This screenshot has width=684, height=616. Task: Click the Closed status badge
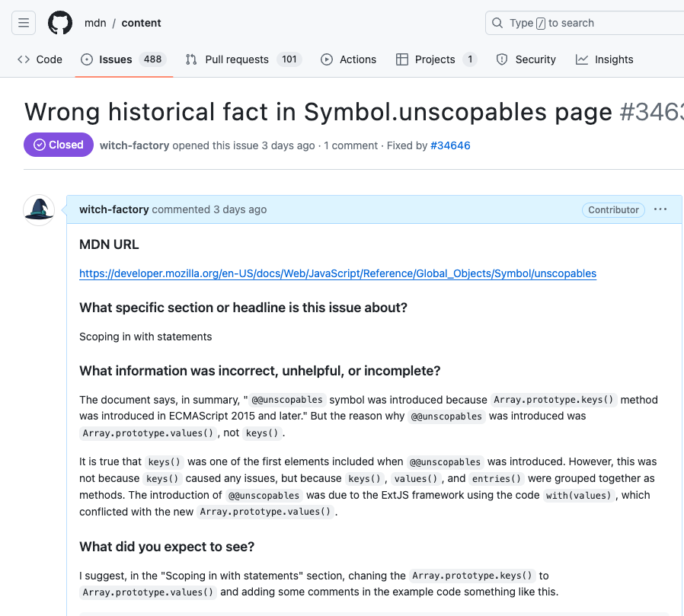pos(59,145)
